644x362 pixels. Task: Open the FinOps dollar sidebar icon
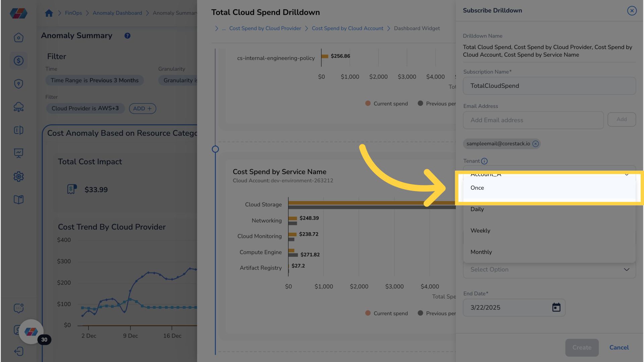coord(18,60)
